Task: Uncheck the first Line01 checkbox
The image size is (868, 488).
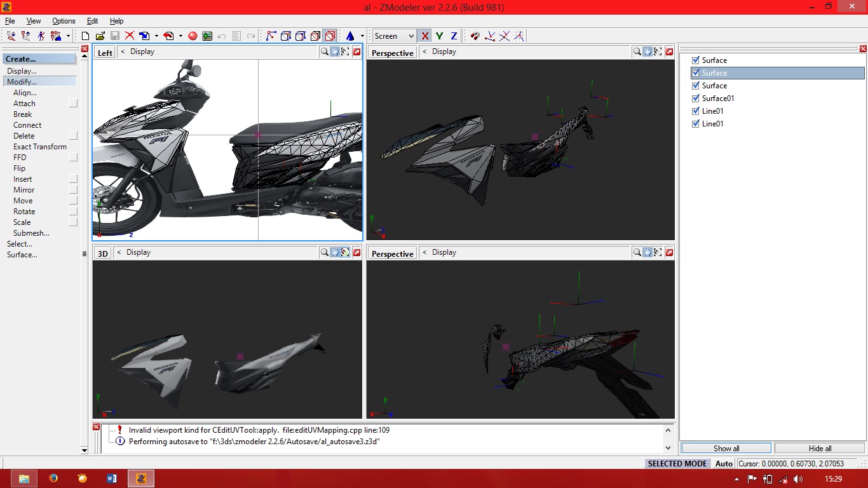Action: [695, 111]
